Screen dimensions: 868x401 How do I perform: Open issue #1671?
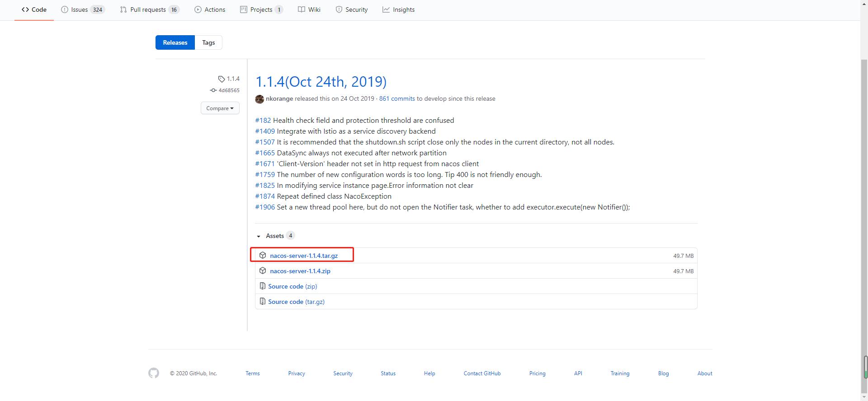[265, 163]
